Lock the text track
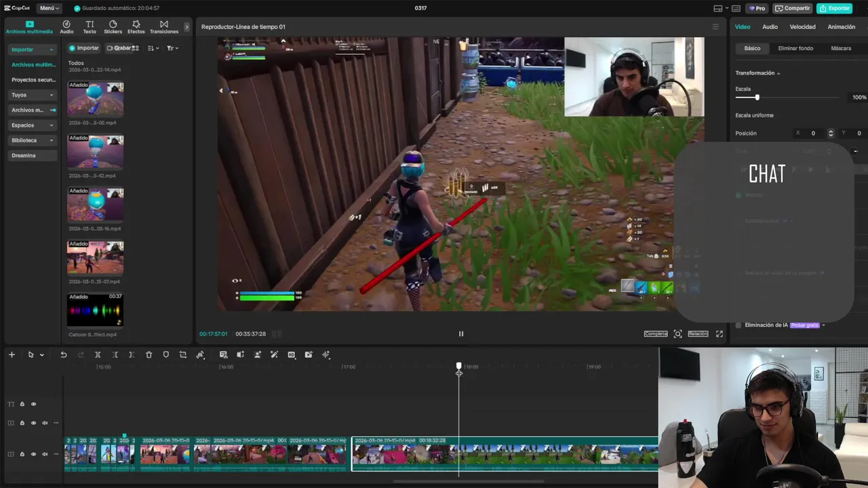The height and width of the screenshot is (488, 868). coord(22,404)
